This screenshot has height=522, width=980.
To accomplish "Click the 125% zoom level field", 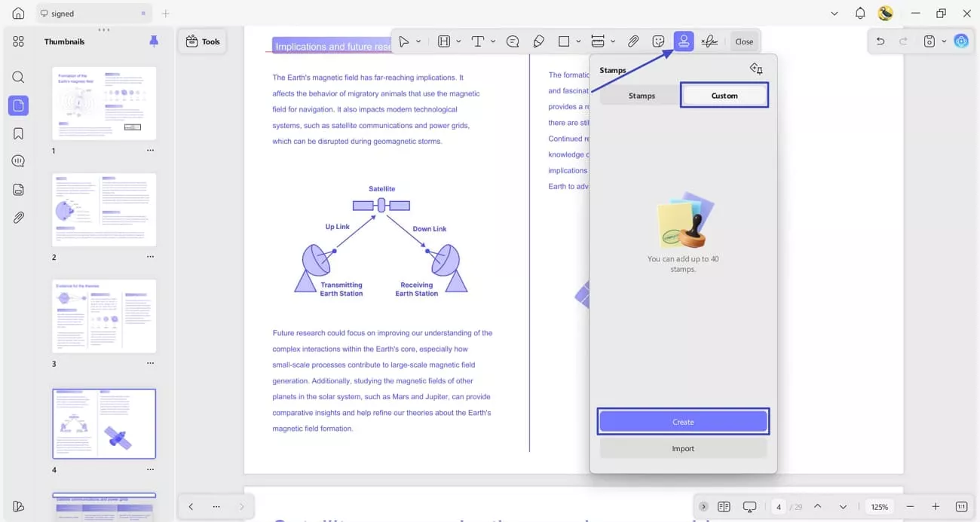I will [x=880, y=507].
